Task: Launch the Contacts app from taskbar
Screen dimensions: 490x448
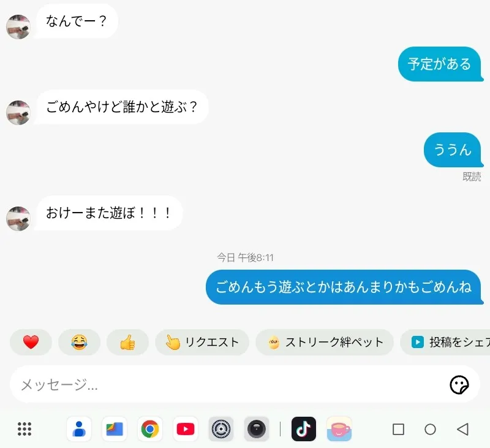Action: (x=79, y=429)
